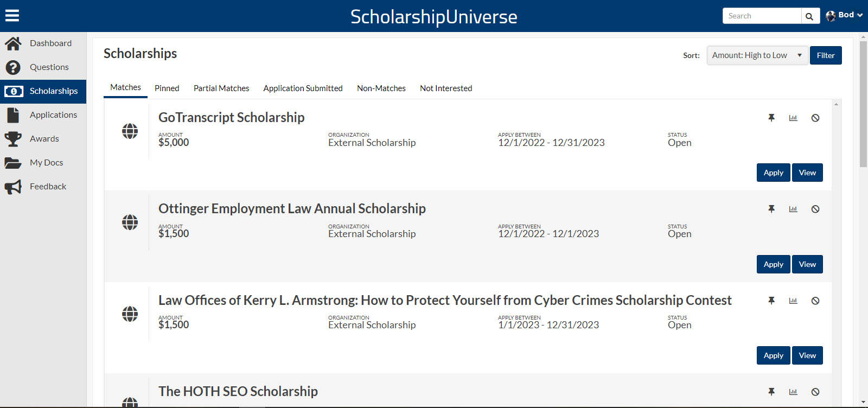Switch to the Application Submitted tab

click(x=303, y=88)
